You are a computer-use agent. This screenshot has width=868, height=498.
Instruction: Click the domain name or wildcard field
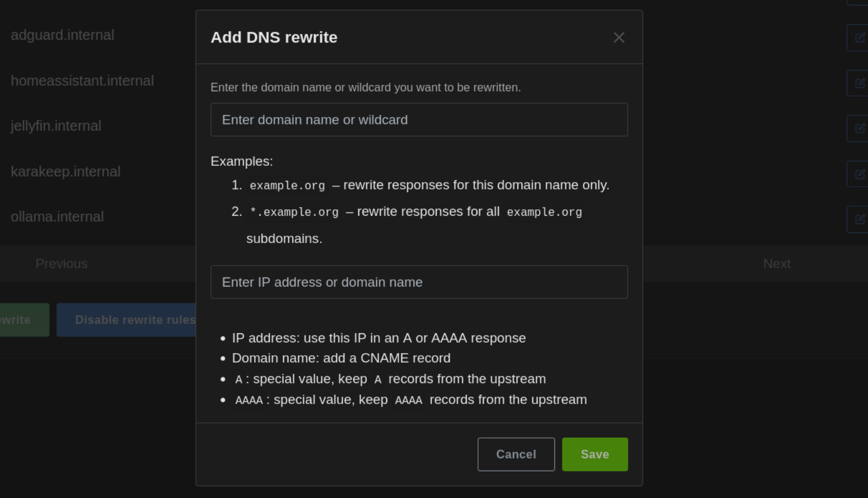(x=419, y=120)
